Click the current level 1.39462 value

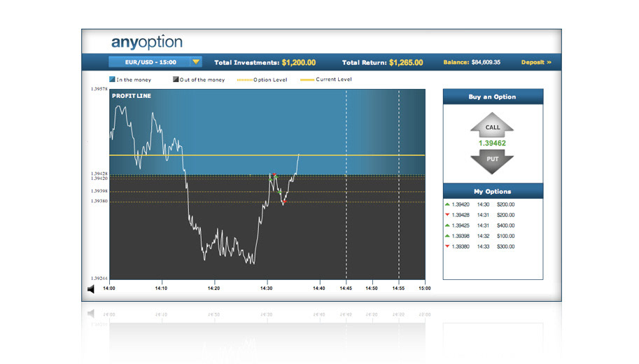[492, 143]
